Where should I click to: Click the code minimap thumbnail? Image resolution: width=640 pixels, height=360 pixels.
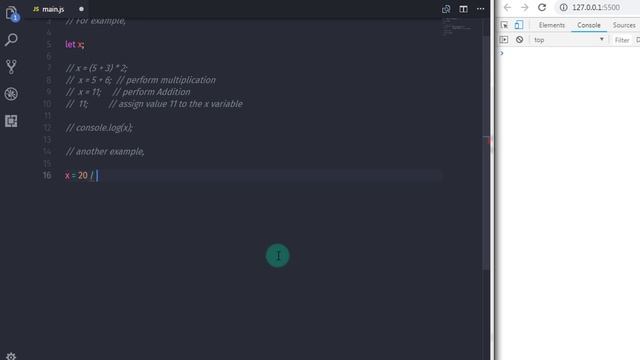tap(456, 27)
